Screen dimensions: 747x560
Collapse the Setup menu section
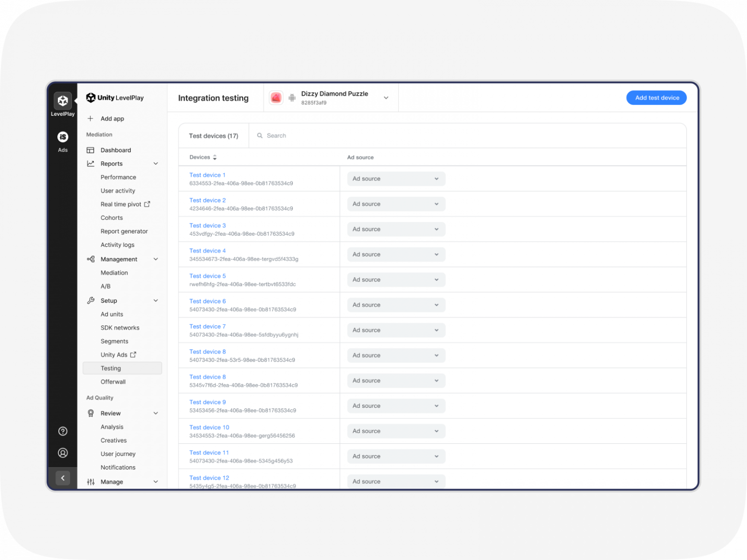156,301
